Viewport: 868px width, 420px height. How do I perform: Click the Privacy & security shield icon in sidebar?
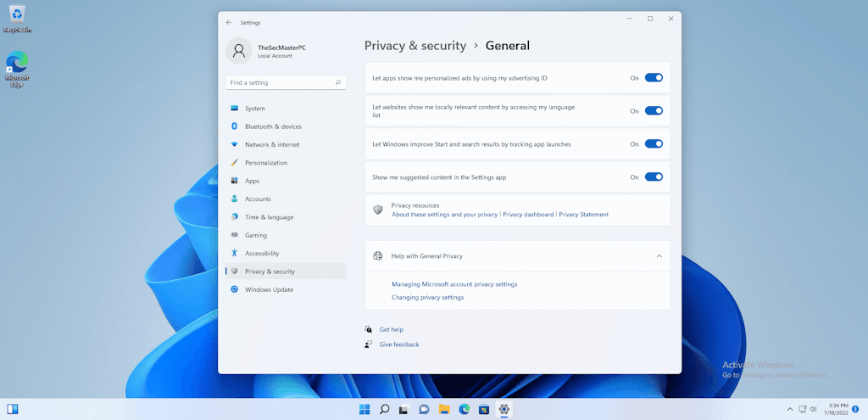234,272
